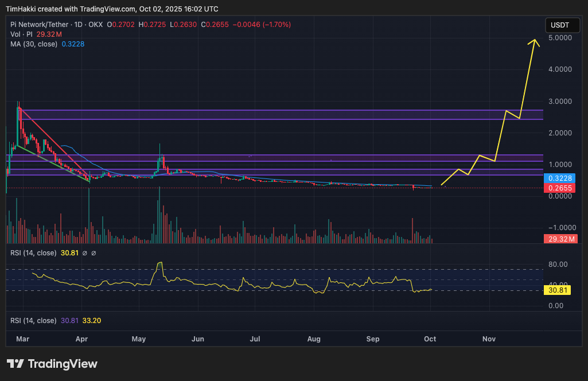The width and height of the screenshot is (588, 381).
Task: Click the blue 0.3228 MA price label
Action: (x=559, y=178)
